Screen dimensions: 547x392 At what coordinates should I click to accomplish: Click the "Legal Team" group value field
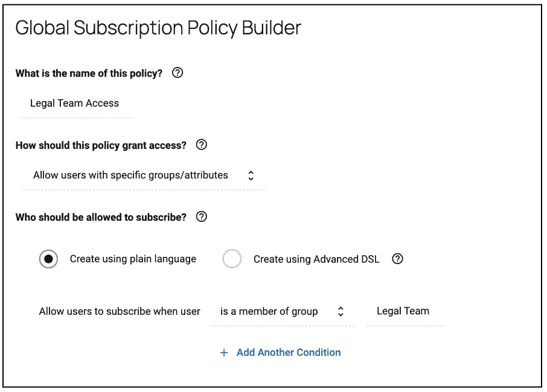coord(403,311)
